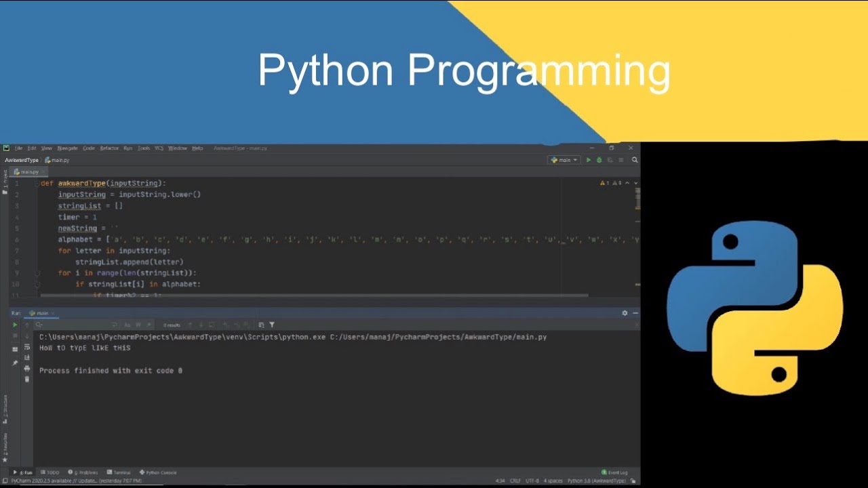Click the AwkwardType project breadcrumb
868x488 pixels.
coord(22,160)
